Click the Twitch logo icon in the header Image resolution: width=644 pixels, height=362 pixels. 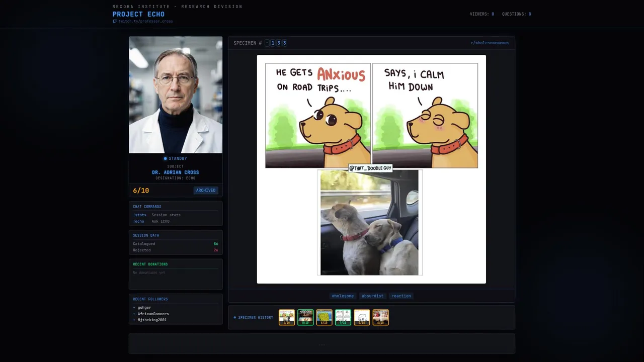pyautogui.click(x=114, y=21)
